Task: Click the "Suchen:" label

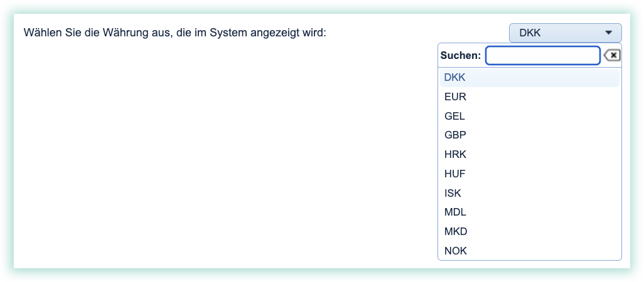Action: click(461, 56)
